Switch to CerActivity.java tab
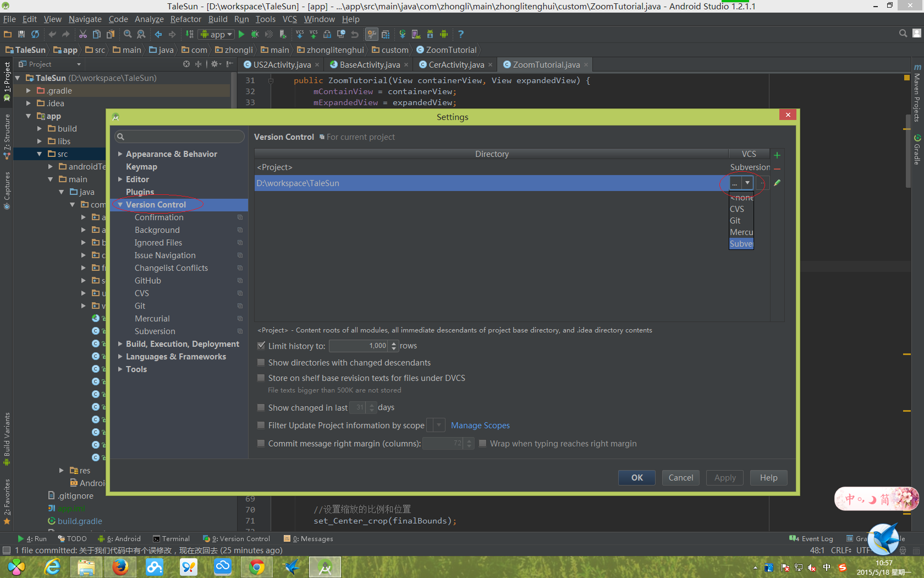This screenshot has height=578, width=924. (457, 65)
